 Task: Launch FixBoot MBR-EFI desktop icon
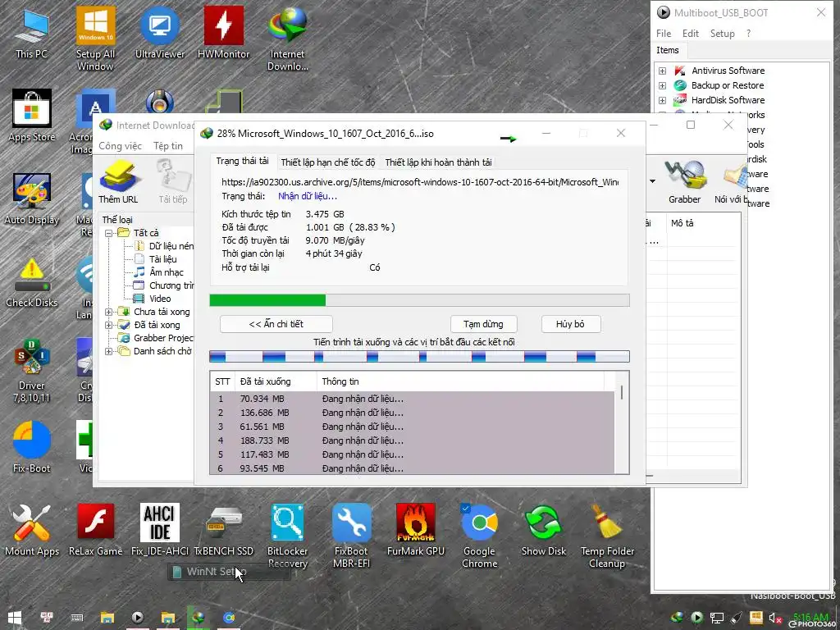click(x=351, y=536)
